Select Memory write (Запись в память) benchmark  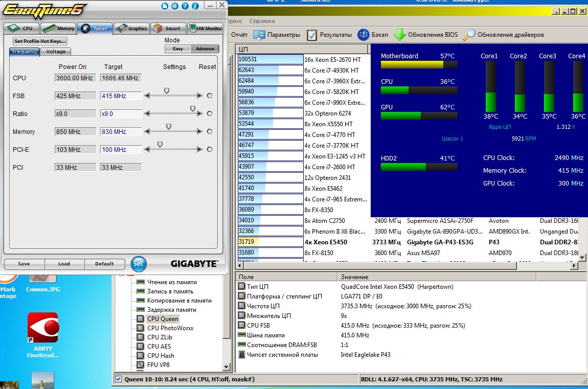click(x=170, y=291)
